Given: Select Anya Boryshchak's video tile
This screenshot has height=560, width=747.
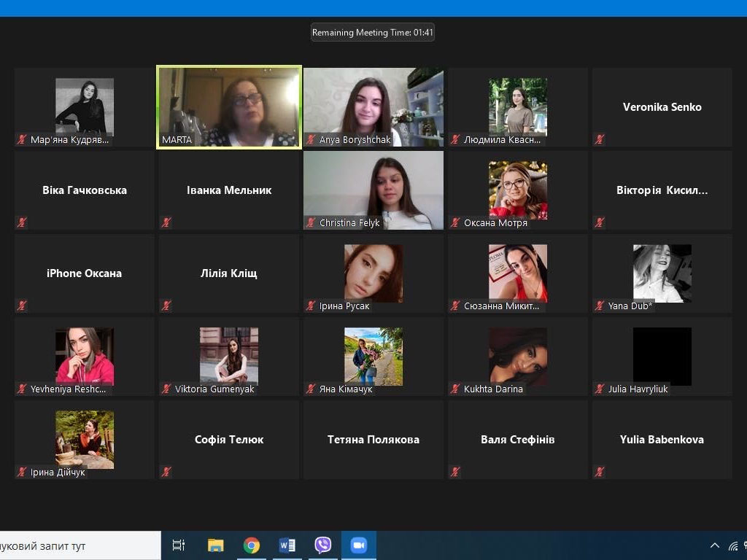Looking at the screenshot, I should point(373,106).
